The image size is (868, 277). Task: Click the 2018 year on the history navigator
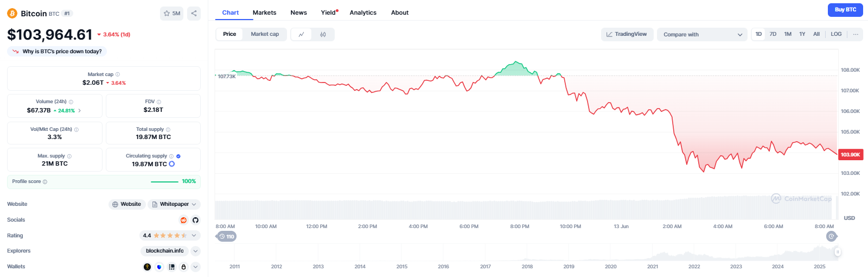527,267
